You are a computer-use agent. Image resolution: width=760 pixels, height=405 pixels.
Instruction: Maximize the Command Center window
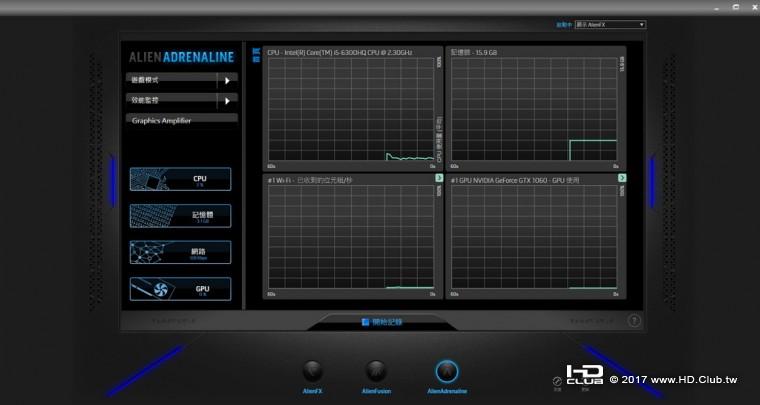[x=736, y=7]
